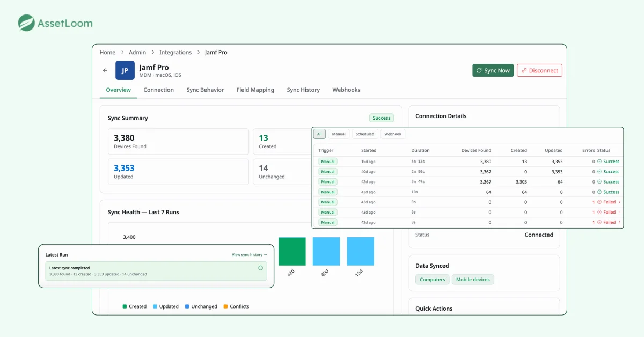Viewport: 644px width, 337px height.
Task: Click the 10s duration cell
Action: click(414, 192)
